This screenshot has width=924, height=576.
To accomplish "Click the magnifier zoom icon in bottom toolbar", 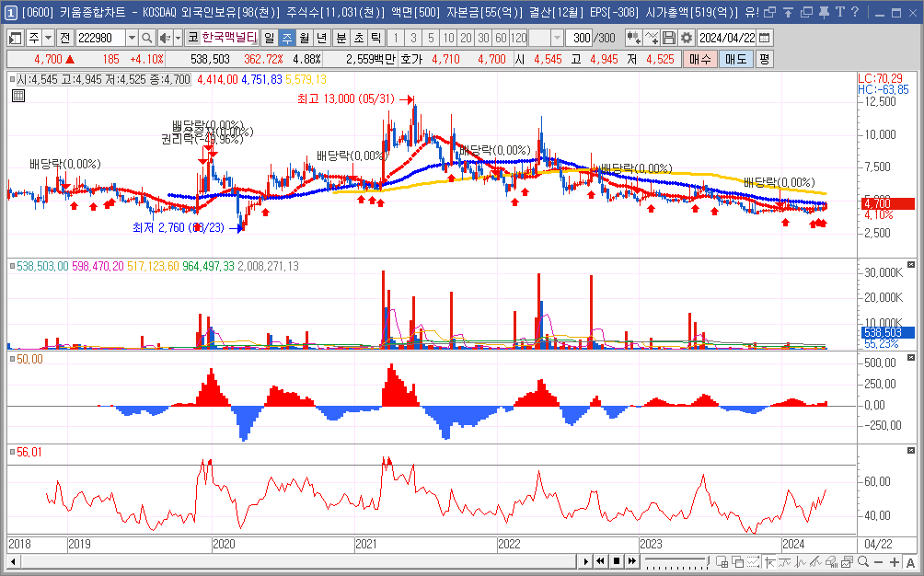I will pos(863,561).
